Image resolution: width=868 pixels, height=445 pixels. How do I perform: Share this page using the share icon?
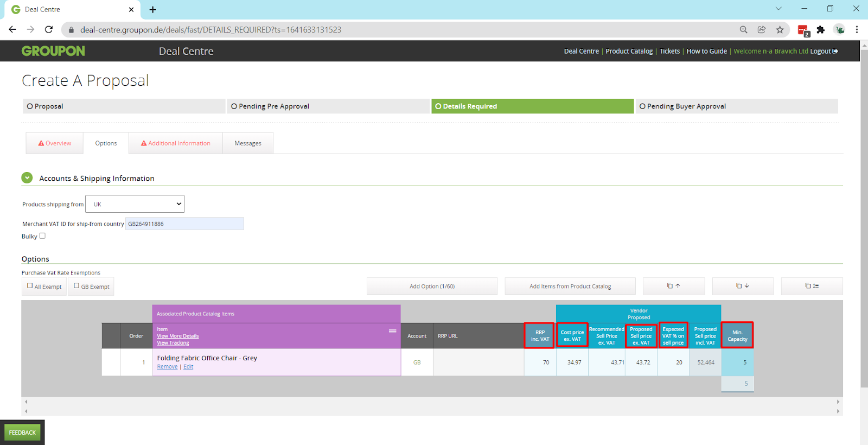(x=762, y=30)
